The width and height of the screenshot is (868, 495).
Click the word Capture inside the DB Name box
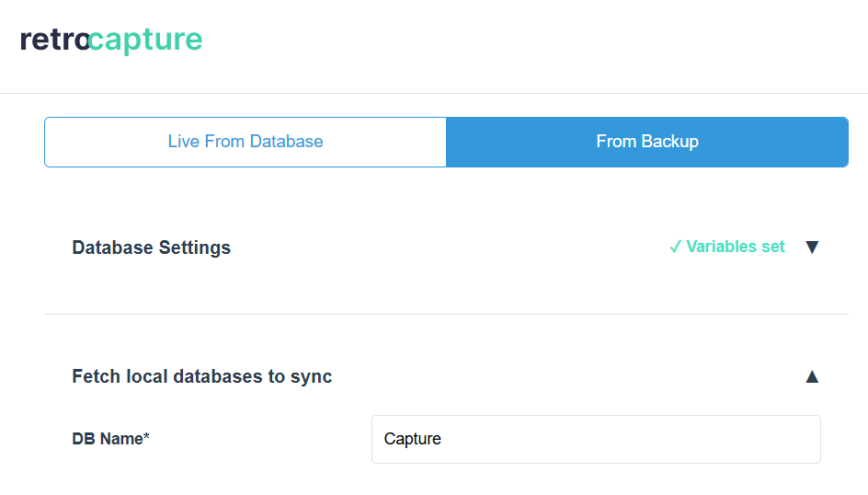413,439
